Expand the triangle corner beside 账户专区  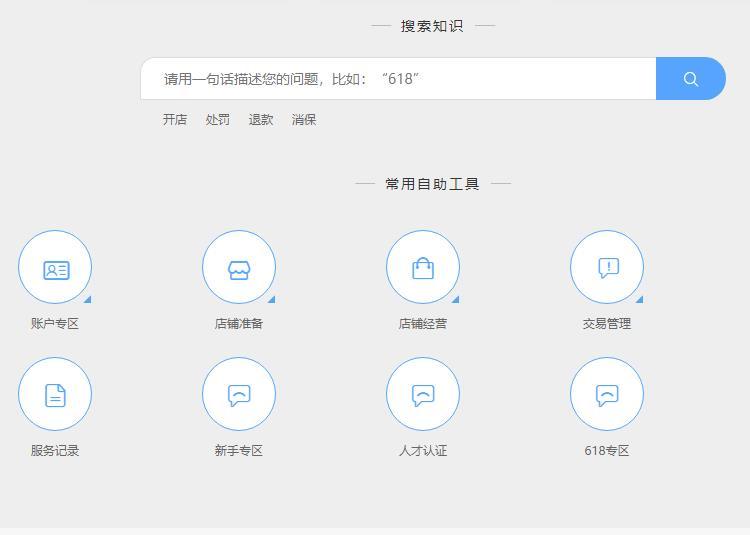coord(88,300)
